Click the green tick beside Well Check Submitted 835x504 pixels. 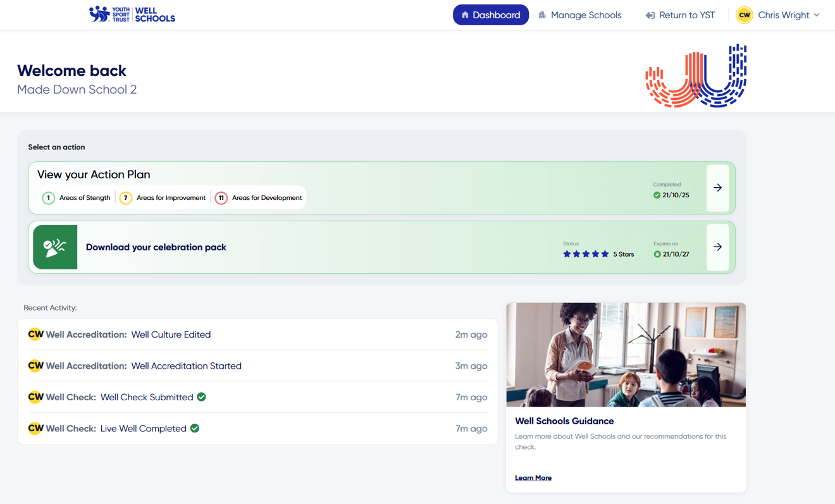click(201, 397)
